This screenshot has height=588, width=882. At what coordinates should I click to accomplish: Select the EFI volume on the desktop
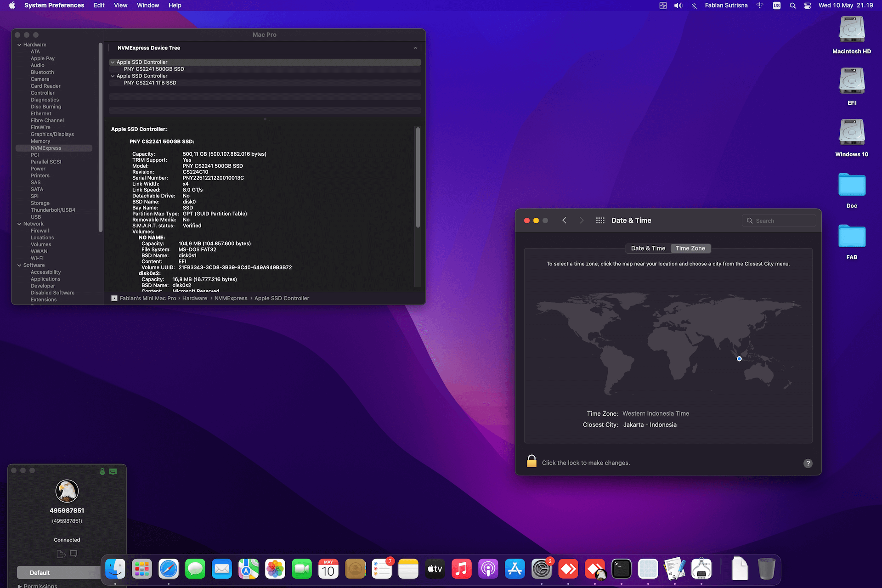[852, 86]
